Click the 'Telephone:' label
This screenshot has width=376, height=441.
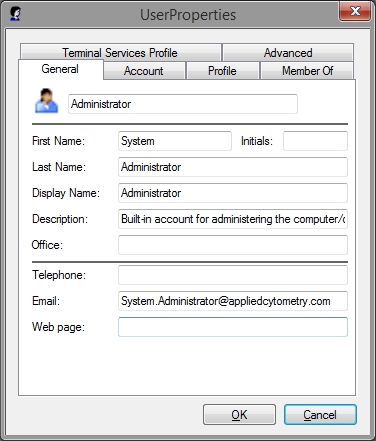click(59, 275)
